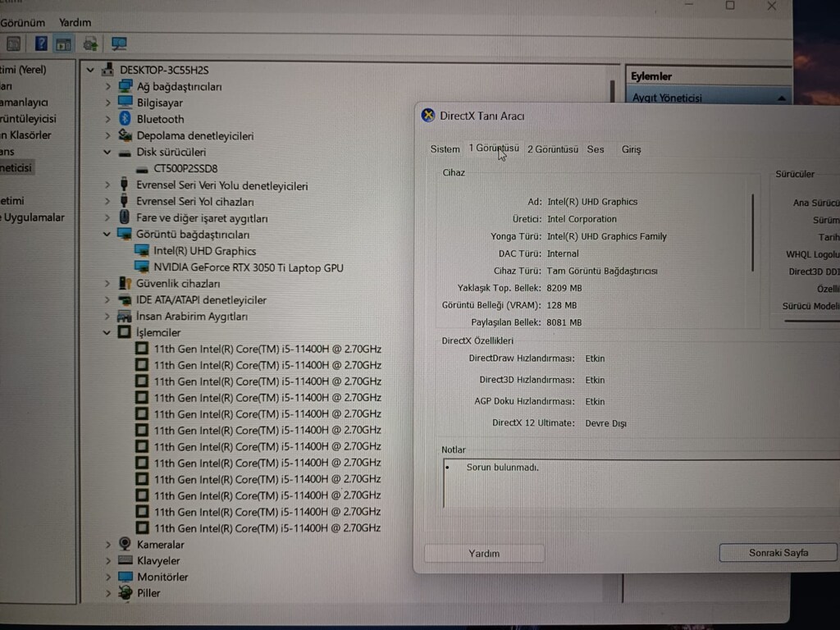
Task: Collapse the İşlemciler category
Action: [x=107, y=332]
